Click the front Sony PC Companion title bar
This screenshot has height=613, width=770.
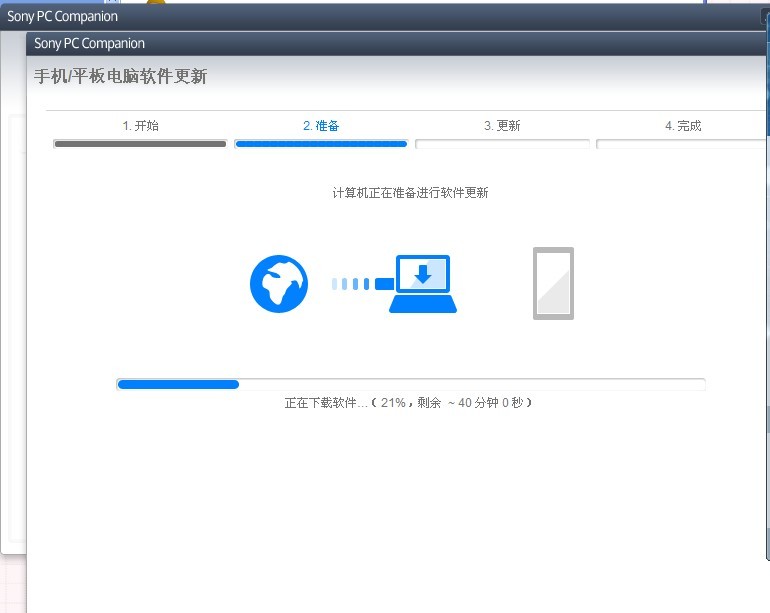(x=398, y=43)
